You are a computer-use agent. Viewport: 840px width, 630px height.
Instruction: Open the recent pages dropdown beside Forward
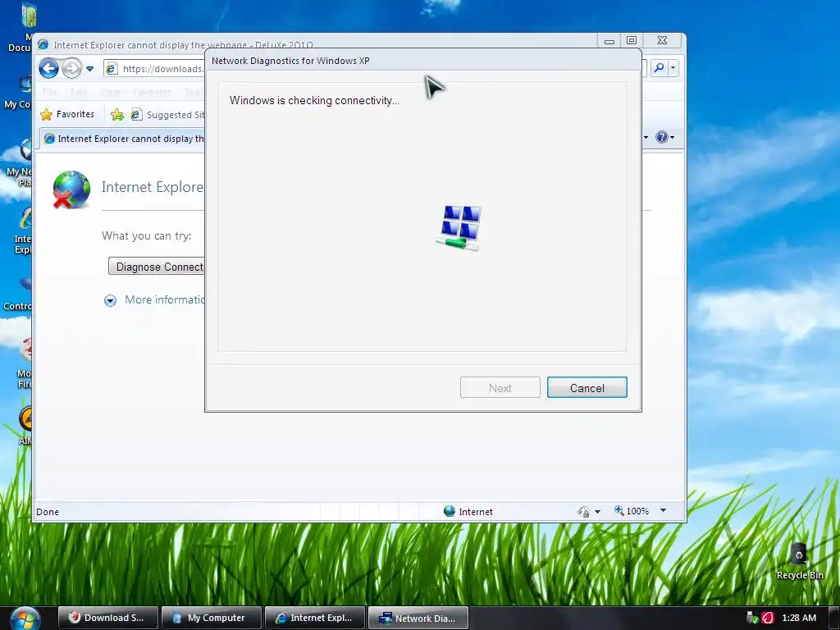click(x=90, y=69)
